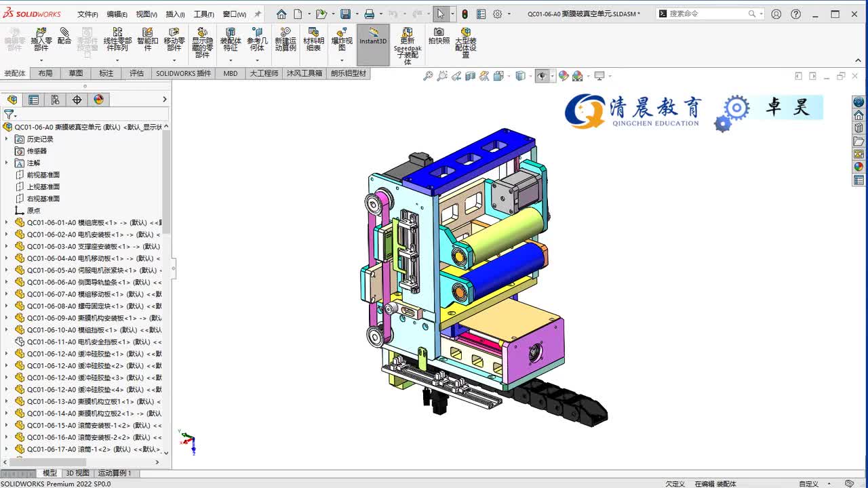Open Assembly Features (装配体特征) tool
The image size is (868, 488).
point(231,39)
